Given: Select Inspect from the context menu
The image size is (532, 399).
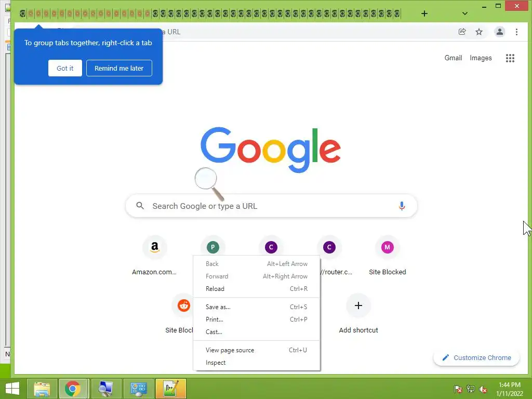Looking at the screenshot, I should (x=257, y=362).
